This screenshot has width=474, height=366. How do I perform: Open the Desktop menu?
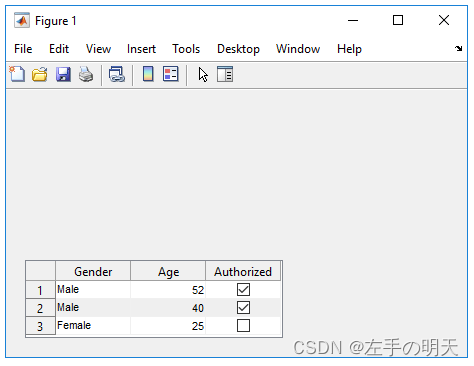238,49
